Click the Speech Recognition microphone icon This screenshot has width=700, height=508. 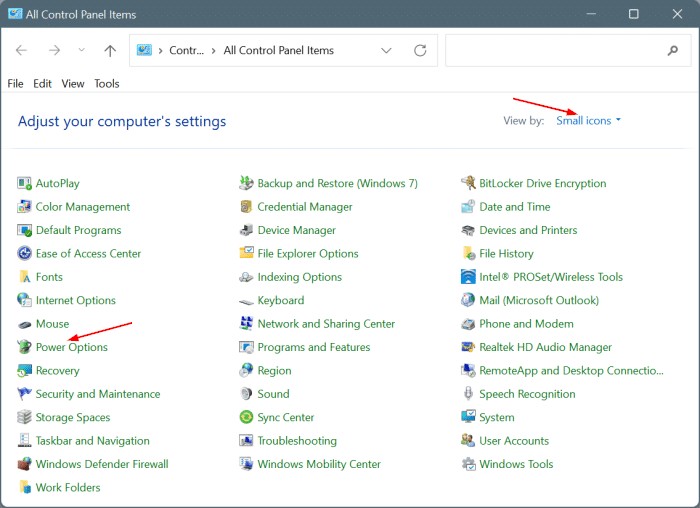(x=468, y=394)
